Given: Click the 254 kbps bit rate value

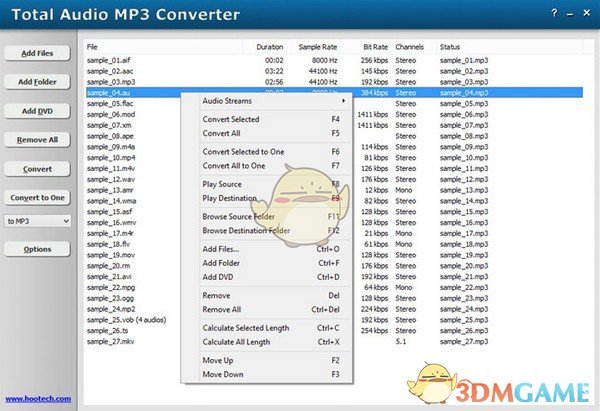Looking at the screenshot, I should point(374,331).
